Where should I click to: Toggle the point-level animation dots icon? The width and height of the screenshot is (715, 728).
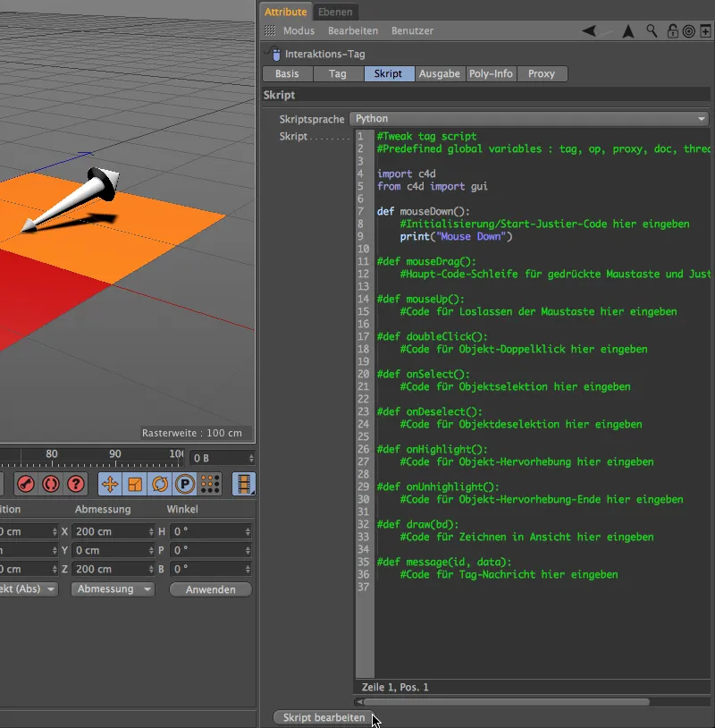click(210, 484)
